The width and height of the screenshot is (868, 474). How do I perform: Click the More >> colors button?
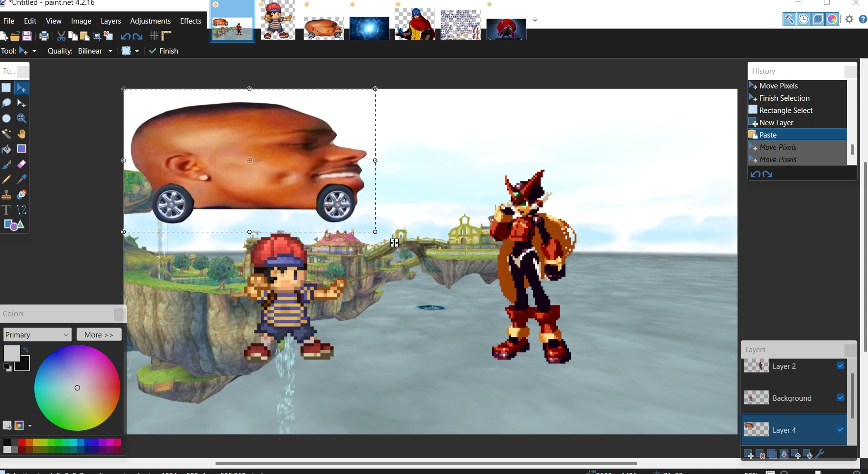click(99, 335)
